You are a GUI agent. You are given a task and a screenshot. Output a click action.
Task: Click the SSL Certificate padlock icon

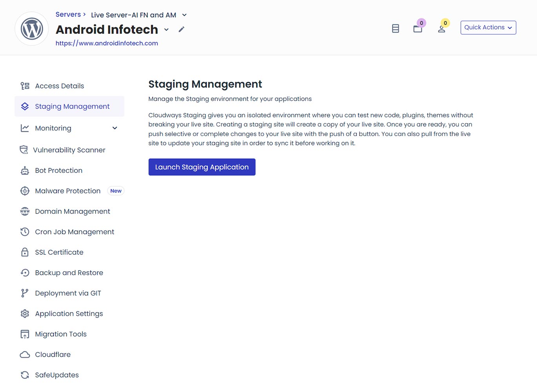[x=25, y=252]
